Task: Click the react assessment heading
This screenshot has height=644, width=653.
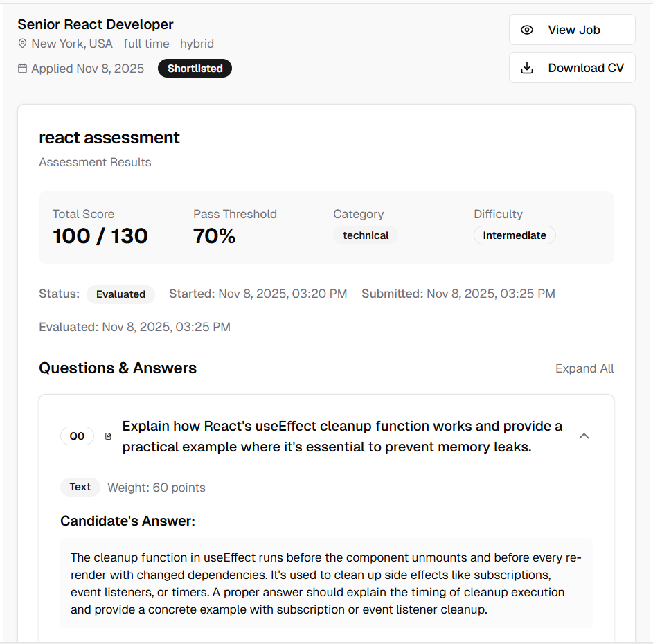Action: 109,138
